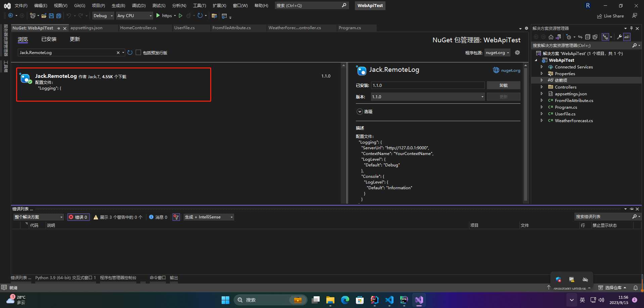This screenshot has height=308, width=644.
Task: Click the uninstall 卸载 button
Action: point(503,85)
